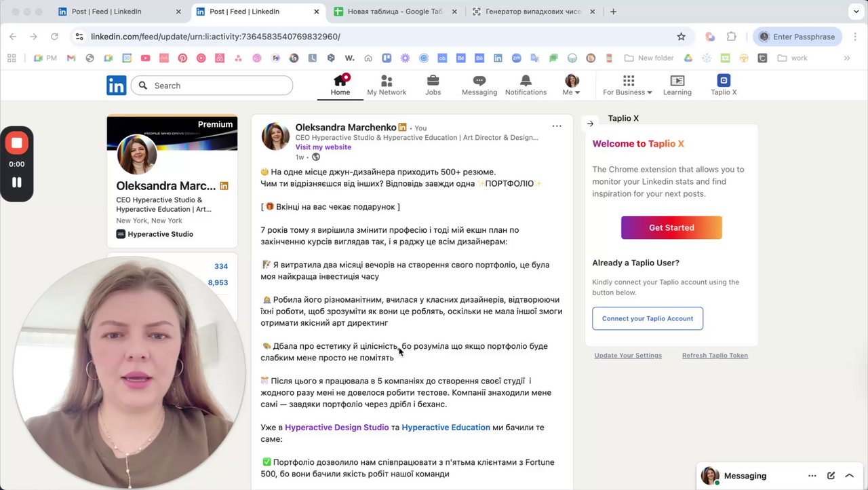Viewport: 868px width, 490px height.
Task: Open the Google Drive bookmark
Action: [x=688, y=58]
